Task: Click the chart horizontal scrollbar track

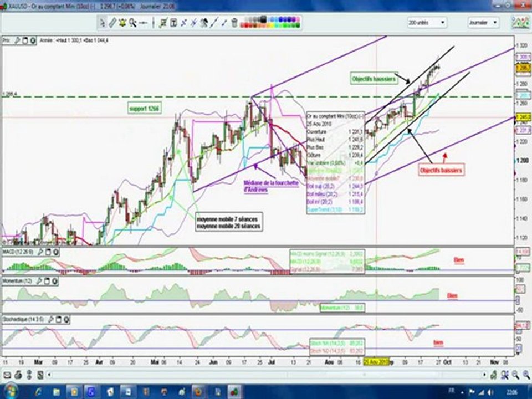Action: click(x=267, y=375)
